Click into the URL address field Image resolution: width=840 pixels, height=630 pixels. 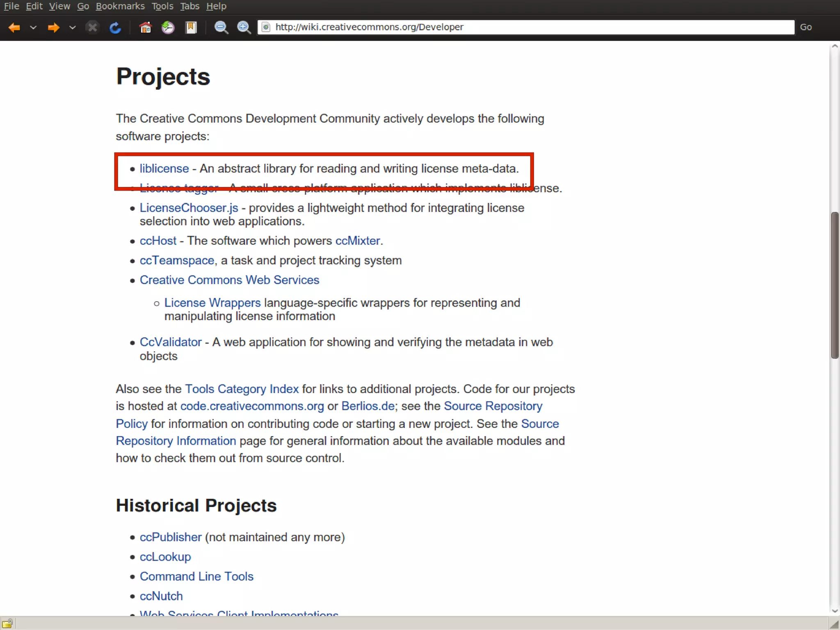click(x=529, y=27)
